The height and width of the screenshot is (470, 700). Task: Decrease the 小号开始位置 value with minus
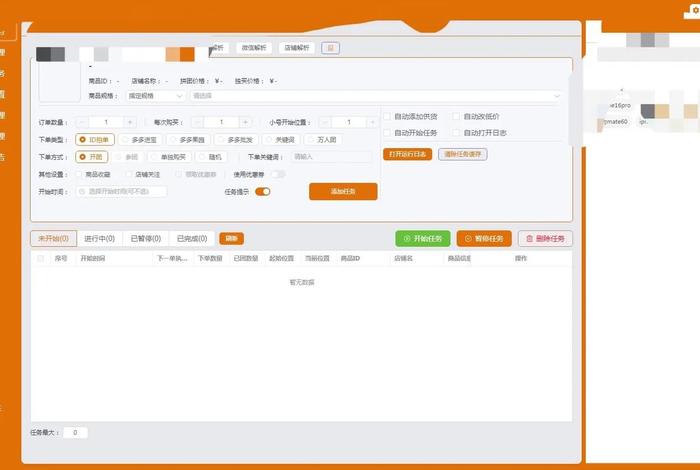(325, 122)
